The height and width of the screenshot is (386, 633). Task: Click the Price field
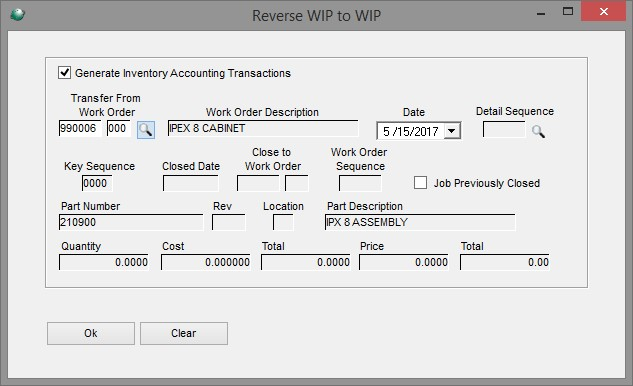[404, 262]
